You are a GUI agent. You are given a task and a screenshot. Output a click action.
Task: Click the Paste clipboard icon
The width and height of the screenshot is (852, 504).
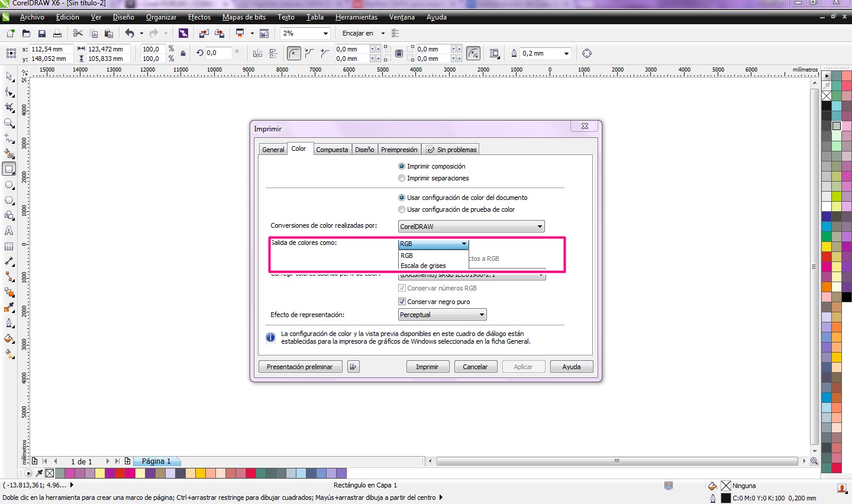pyautogui.click(x=108, y=33)
